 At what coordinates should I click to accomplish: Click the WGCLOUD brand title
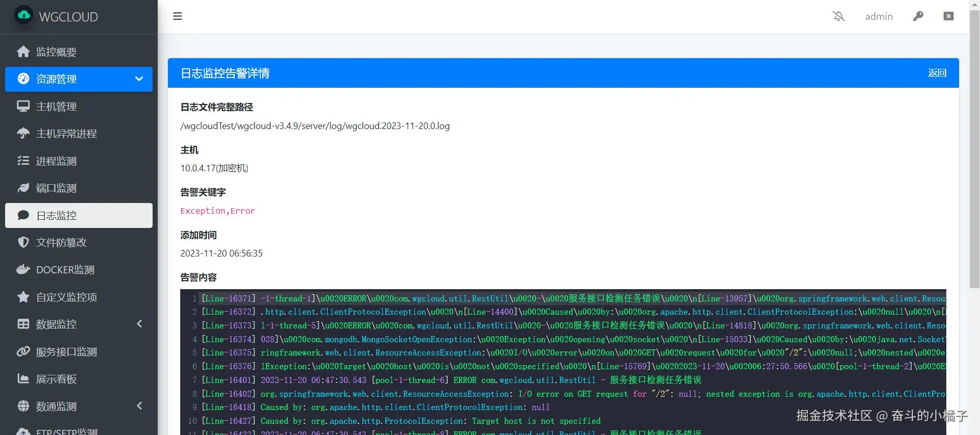[x=68, y=17]
